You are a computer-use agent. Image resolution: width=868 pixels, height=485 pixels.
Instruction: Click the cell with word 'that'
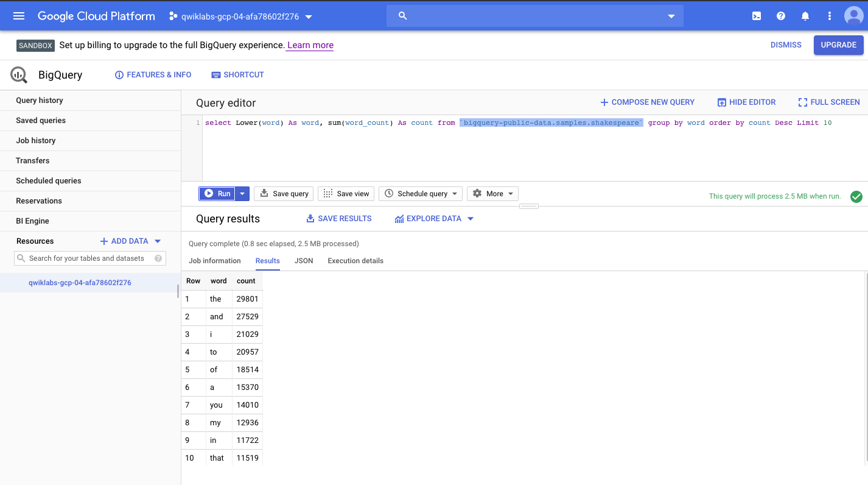pos(219,458)
